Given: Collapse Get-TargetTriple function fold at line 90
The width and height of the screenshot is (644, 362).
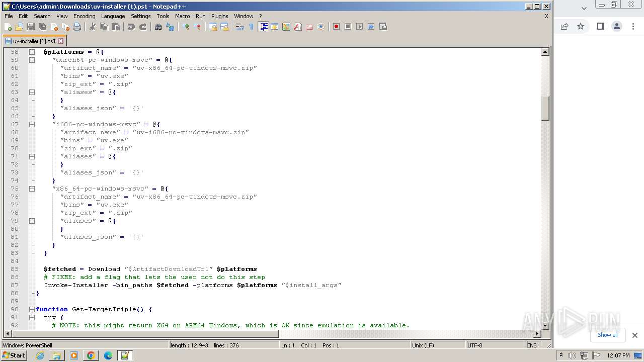Looking at the screenshot, I should tap(32, 309).
